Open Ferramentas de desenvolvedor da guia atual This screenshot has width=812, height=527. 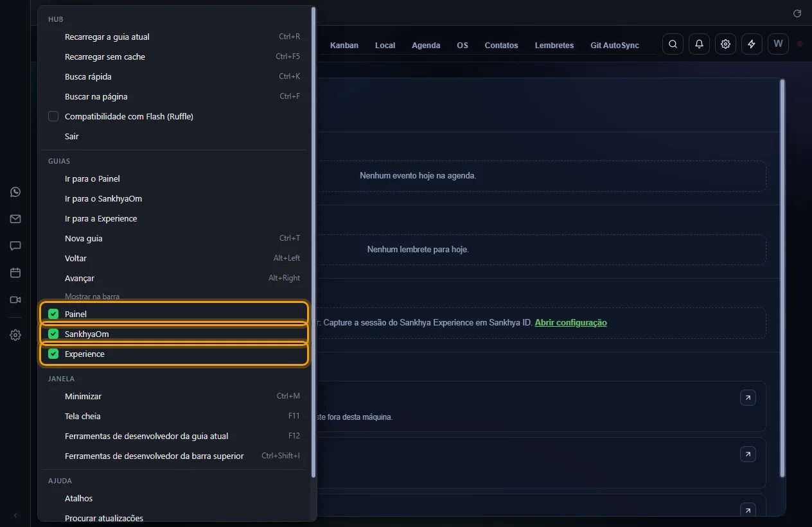click(x=174, y=436)
